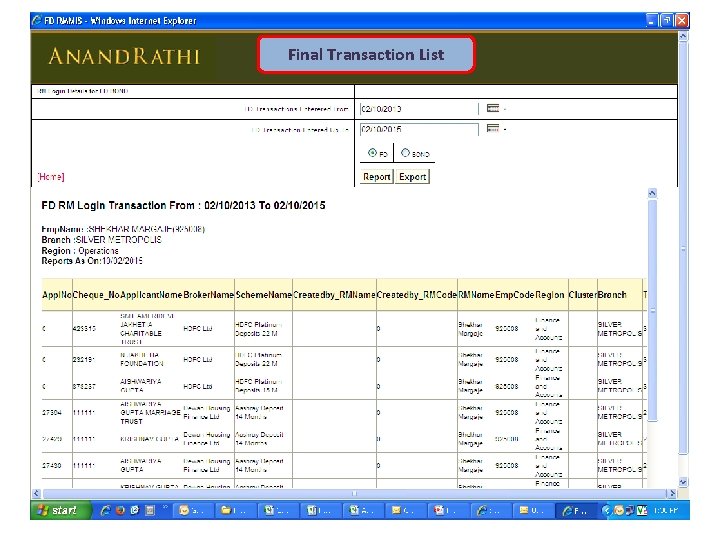The image size is (720, 540).
Task: Switch to the smiley-icon taskbar window
Action: [191, 510]
